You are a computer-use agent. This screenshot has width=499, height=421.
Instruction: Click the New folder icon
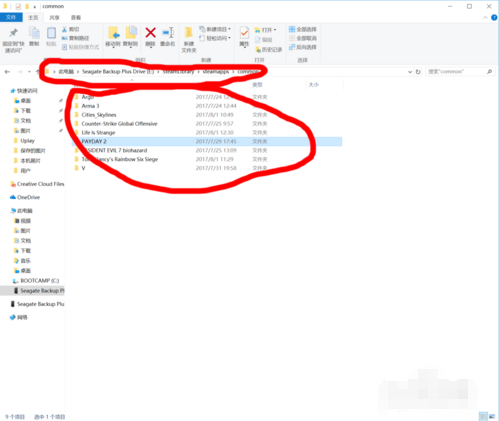point(189,33)
